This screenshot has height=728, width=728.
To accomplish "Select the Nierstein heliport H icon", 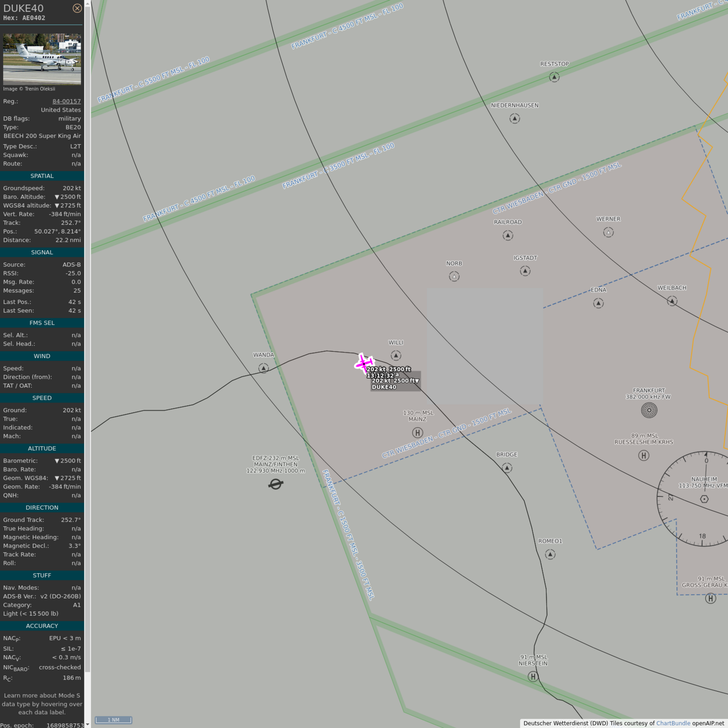I will 533,676.
